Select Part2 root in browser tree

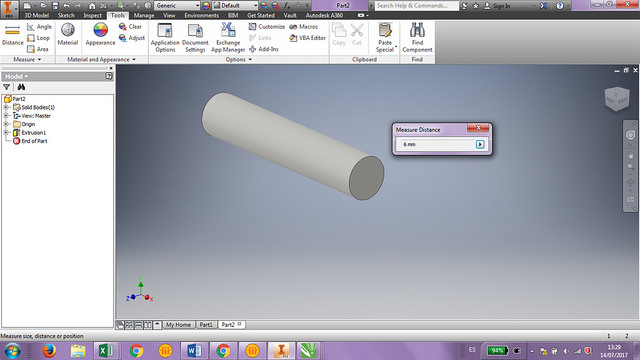(15, 99)
